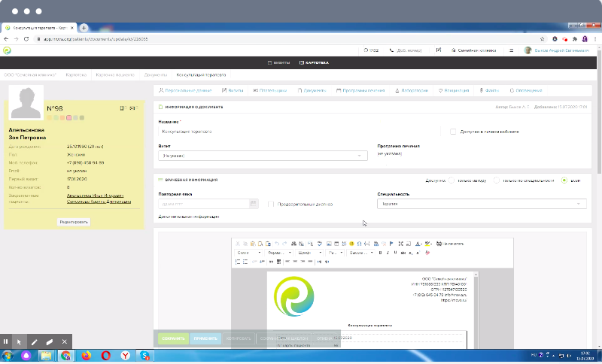Select the 'только по специальности' radio button
Image resolution: width=602 pixels, height=364 pixels.
pos(497,180)
